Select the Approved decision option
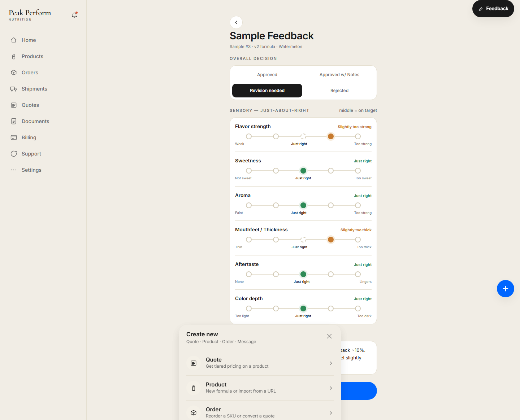Viewport: 520px width, 420px height. (267, 75)
